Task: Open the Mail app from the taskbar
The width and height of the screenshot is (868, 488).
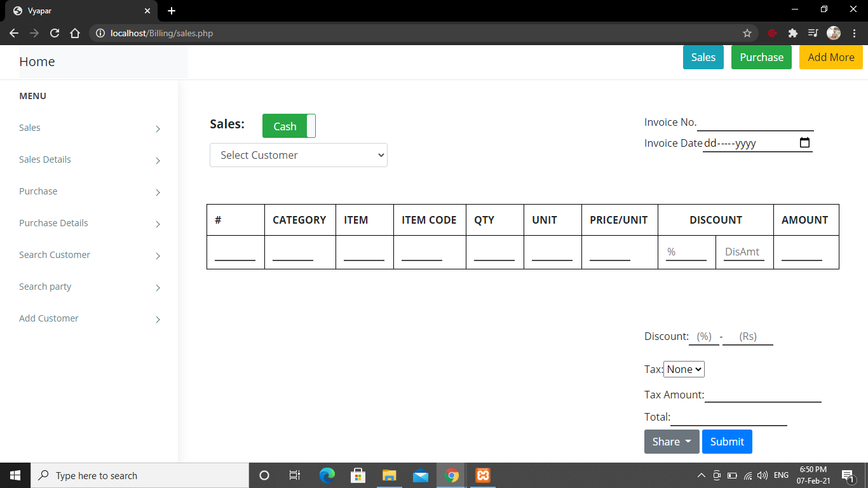Action: click(x=421, y=475)
